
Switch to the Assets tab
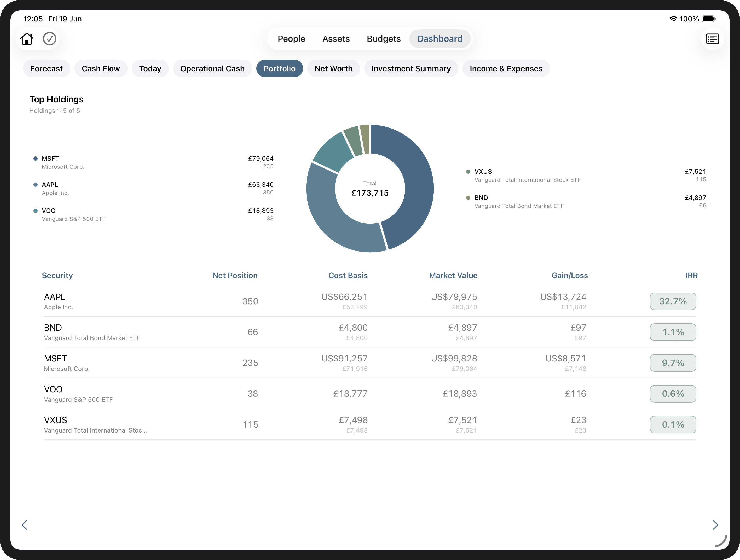pos(336,39)
